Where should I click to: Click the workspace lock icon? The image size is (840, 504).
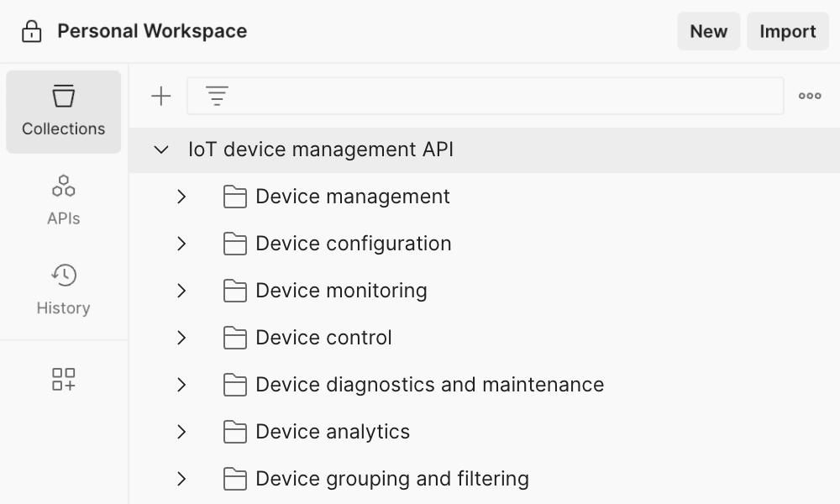[32, 32]
